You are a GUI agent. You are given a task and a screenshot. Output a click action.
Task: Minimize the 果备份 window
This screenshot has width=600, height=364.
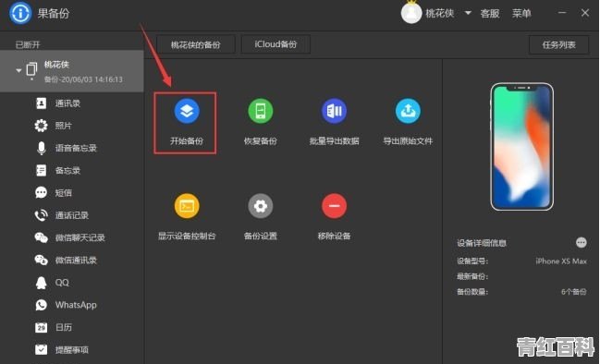click(x=562, y=13)
